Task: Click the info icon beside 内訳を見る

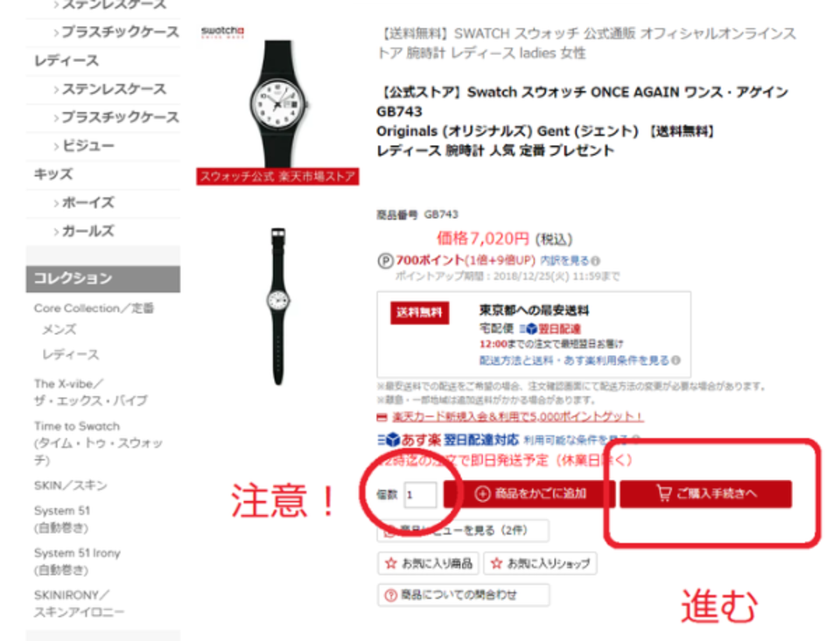Action: tap(595, 261)
